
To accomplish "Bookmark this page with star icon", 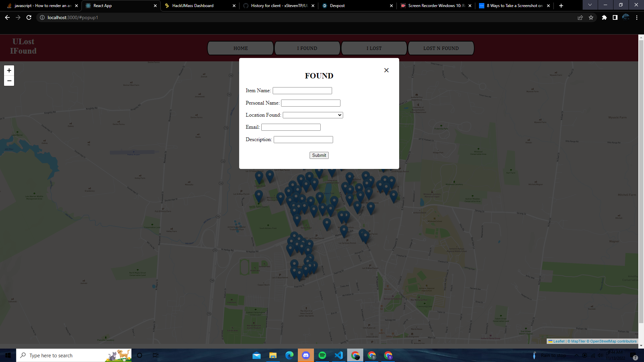I will [x=591, y=17].
